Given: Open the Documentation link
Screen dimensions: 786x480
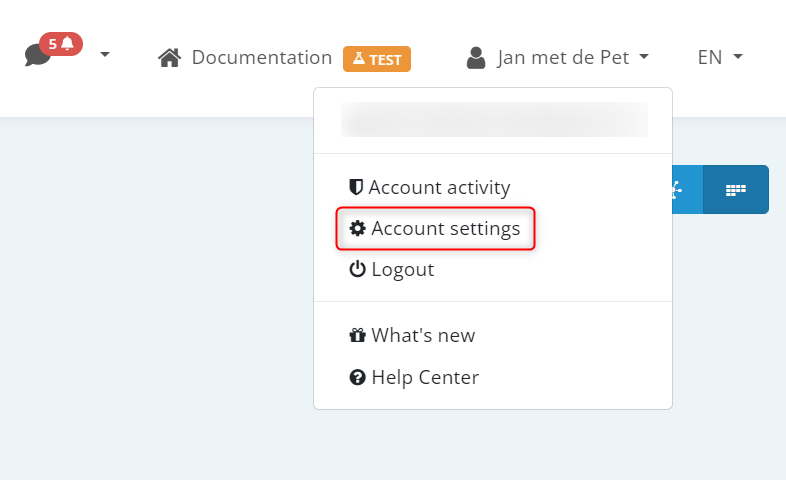Looking at the screenshot, I should (x=261, y=58).
